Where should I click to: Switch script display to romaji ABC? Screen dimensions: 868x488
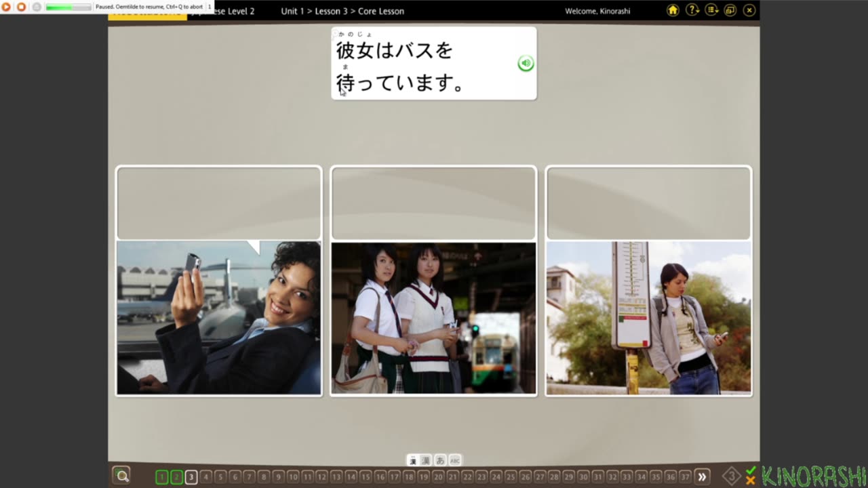(455, 460)
